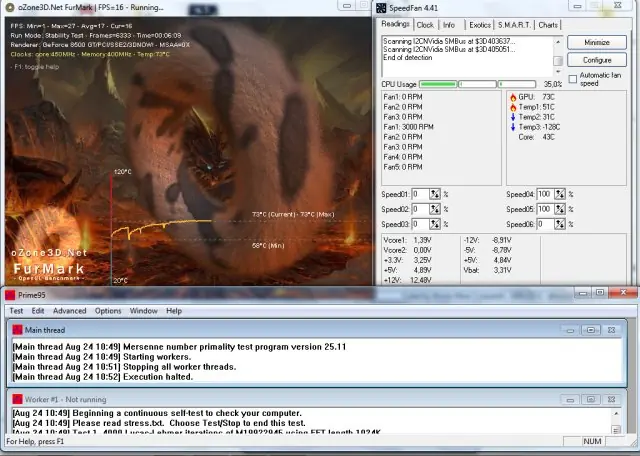The width and height of the screenshot is (640, 456).
Task: Open the Advanced menu in Prime95
Action: pos(69,311)
